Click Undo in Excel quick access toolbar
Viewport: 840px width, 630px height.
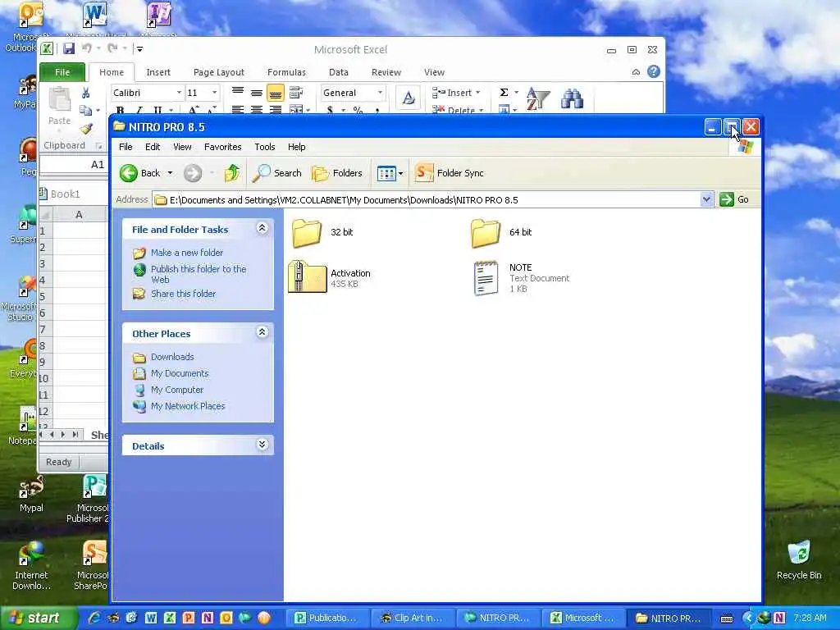tap(86, 48)
